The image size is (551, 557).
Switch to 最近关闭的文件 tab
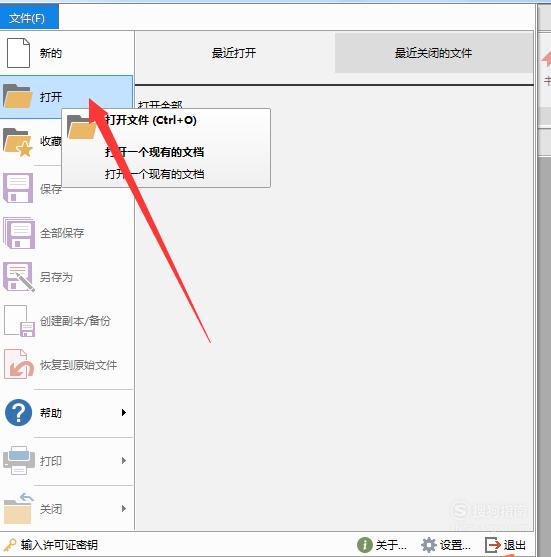click(x=433, y=53)
